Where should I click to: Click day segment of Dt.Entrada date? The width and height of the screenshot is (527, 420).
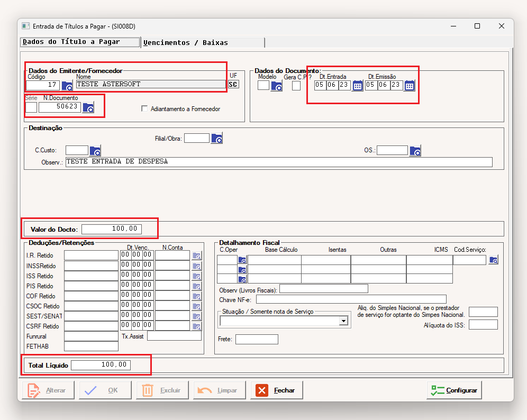tap(319, 85)
